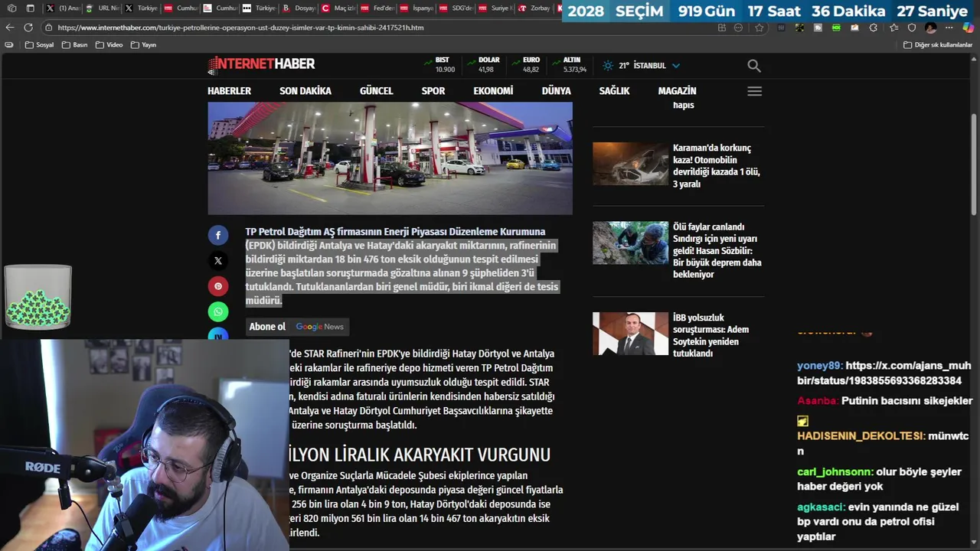Switch to the URL browser tab
The height and width of the screenshot is (551, 980).
(x=103, y=8)
